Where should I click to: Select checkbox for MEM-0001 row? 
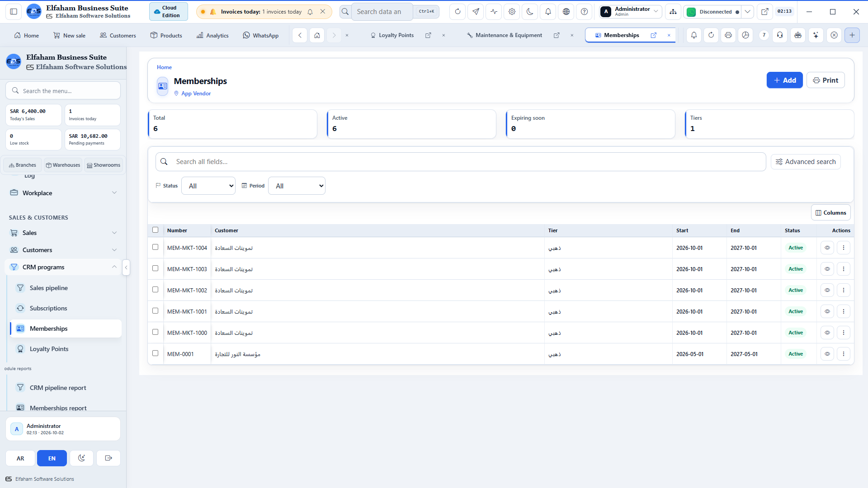point(156,353)
